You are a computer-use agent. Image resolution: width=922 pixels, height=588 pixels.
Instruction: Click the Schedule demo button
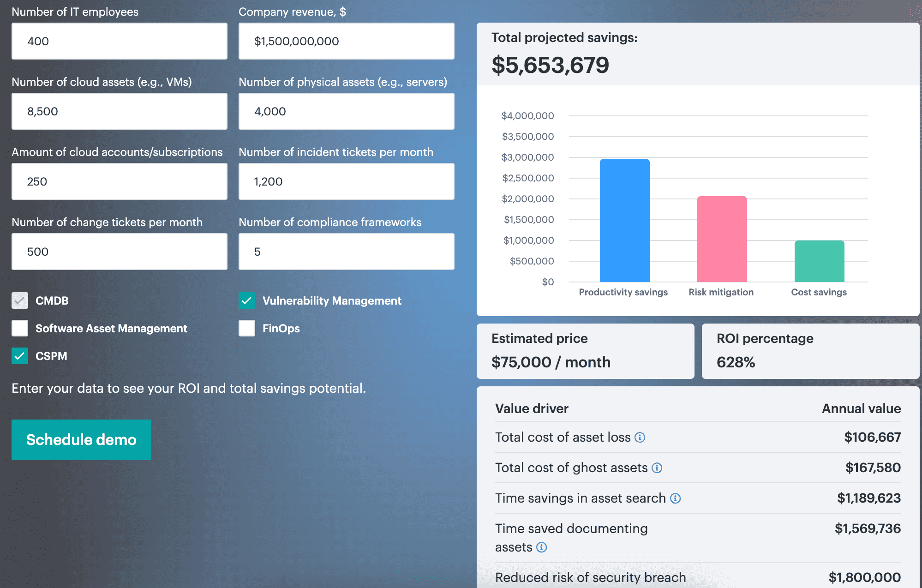coord(81,439)
